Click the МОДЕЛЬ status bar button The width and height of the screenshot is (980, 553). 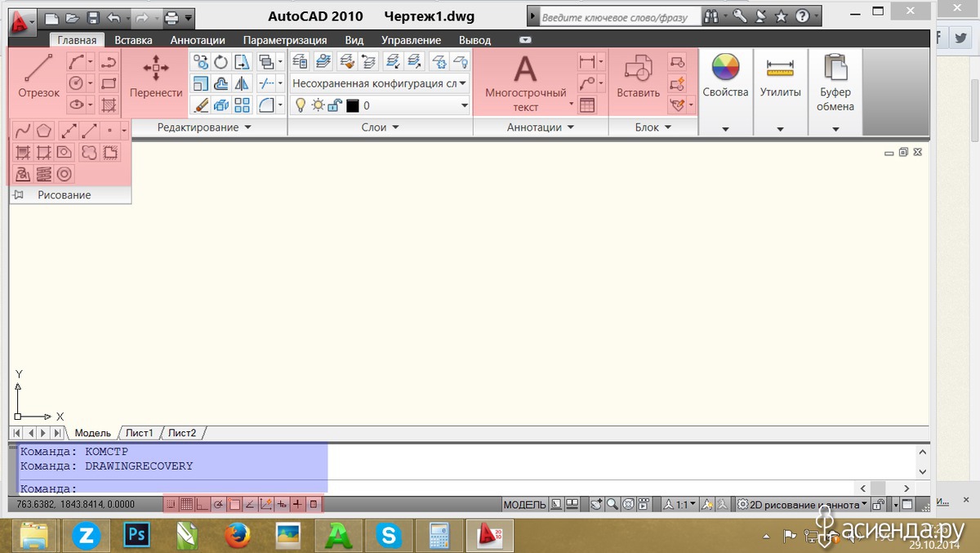(x=524, y=504)
